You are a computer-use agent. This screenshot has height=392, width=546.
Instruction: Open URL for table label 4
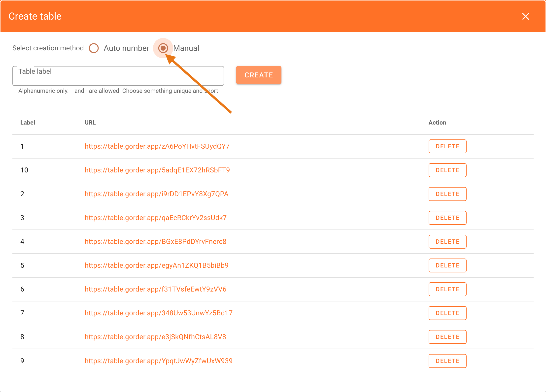156,242
